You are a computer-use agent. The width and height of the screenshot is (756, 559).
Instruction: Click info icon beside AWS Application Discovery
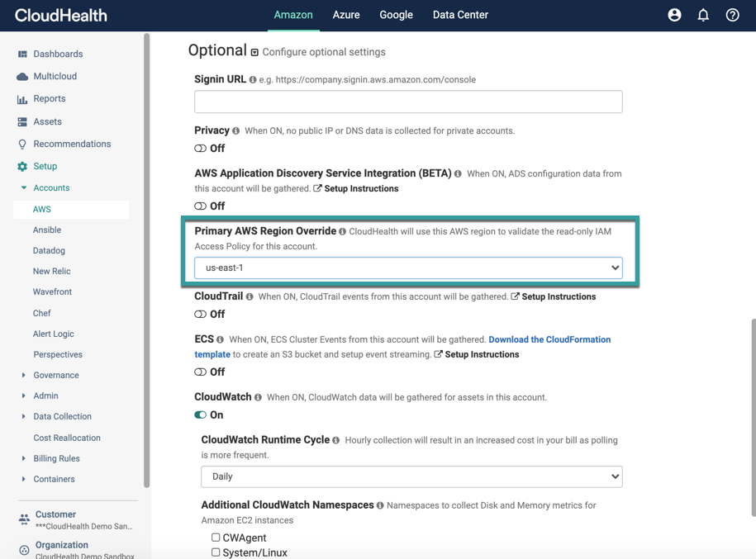click(x=458, y=173)
